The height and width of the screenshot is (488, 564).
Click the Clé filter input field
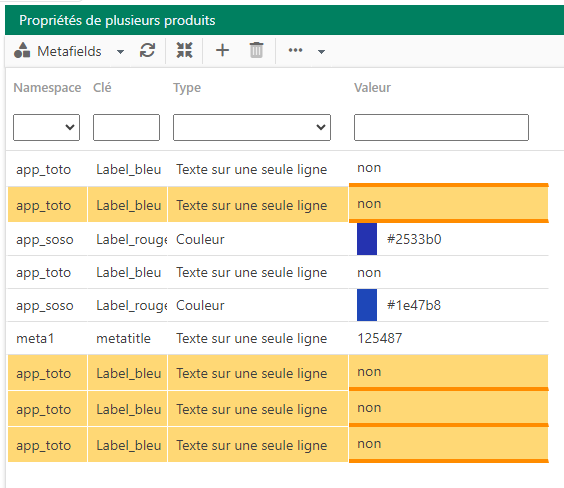coord(126,127)
